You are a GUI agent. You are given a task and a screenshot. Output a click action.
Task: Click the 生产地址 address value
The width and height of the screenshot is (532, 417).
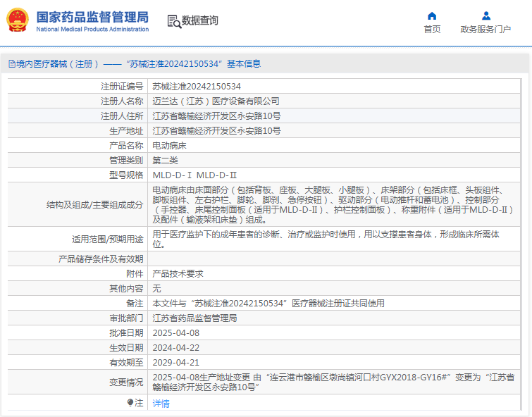(x=216, y=130)
